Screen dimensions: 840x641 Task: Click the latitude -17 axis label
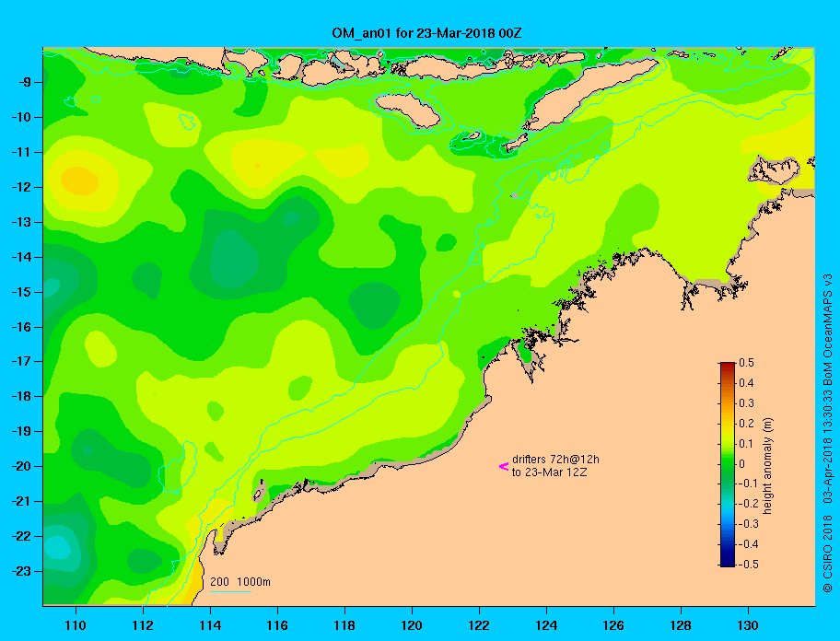[20, 362]
